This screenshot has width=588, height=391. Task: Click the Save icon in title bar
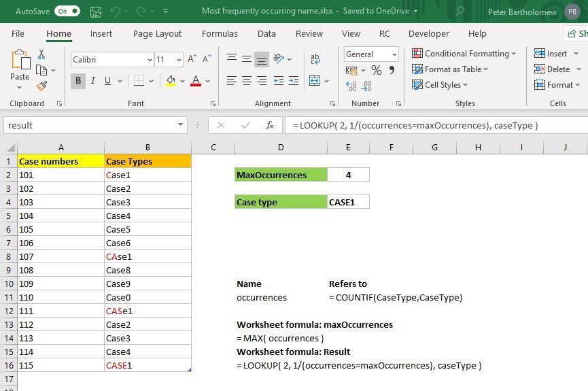[x=96, y=12]
